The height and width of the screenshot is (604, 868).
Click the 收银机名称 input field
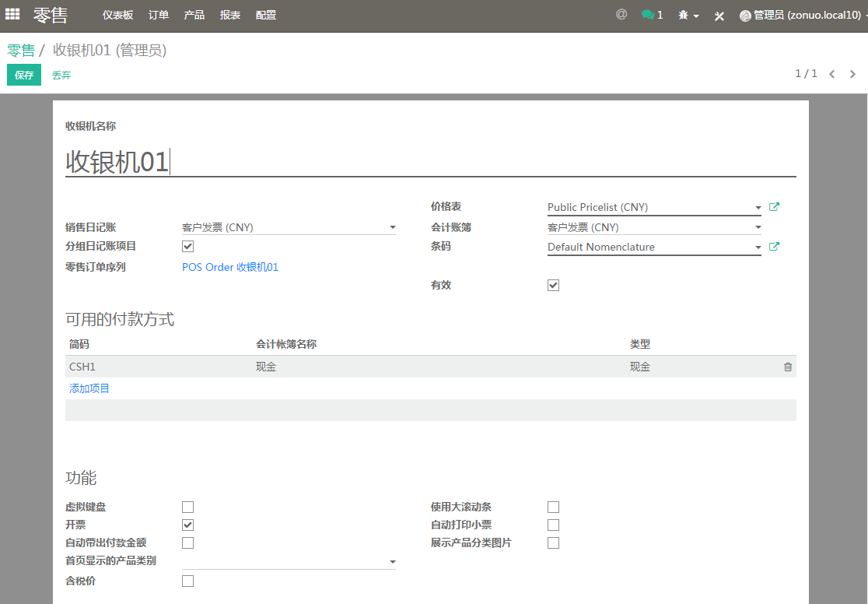click(x=431, y=162)
